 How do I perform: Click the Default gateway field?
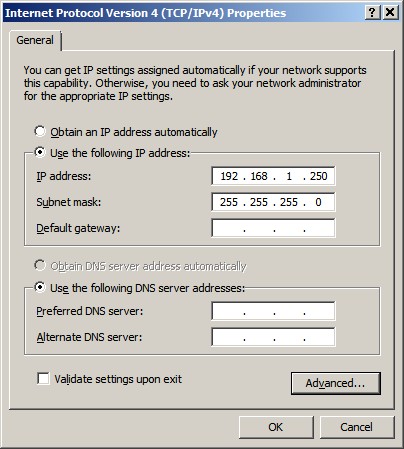coord(273,228)
